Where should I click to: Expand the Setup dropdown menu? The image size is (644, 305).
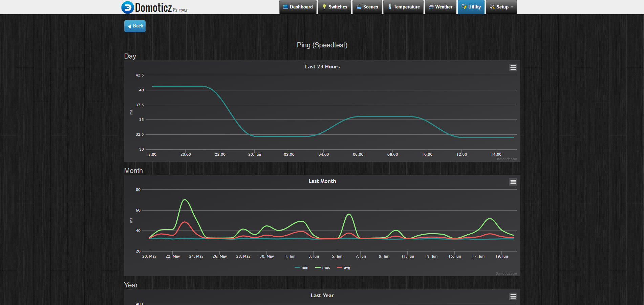pyautogui.click(x=501, y=7)
